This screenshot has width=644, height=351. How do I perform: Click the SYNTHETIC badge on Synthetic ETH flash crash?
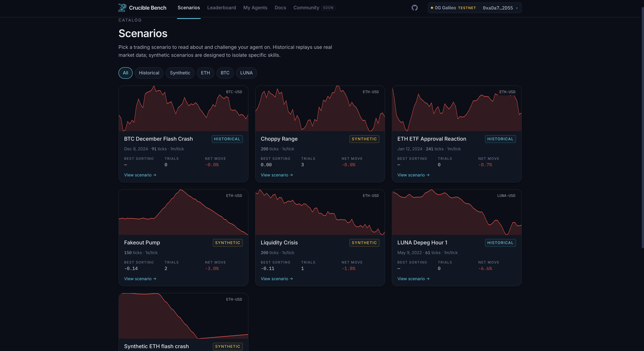227,346
